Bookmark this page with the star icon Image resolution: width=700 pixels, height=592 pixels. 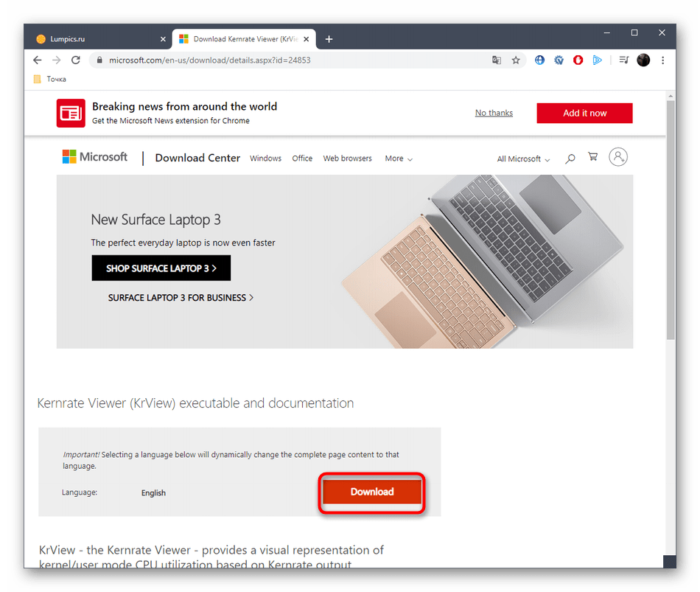[x=516, y=60]
